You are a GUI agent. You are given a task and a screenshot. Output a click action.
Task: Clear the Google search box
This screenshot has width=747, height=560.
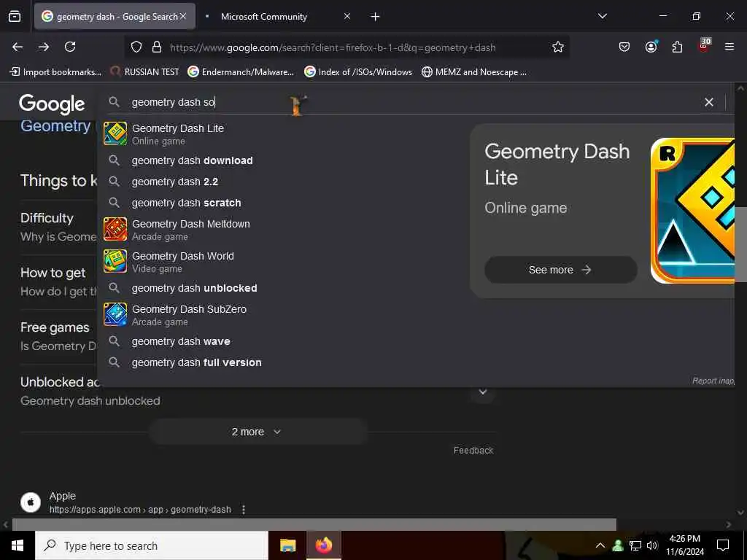(x=709, y=102)
